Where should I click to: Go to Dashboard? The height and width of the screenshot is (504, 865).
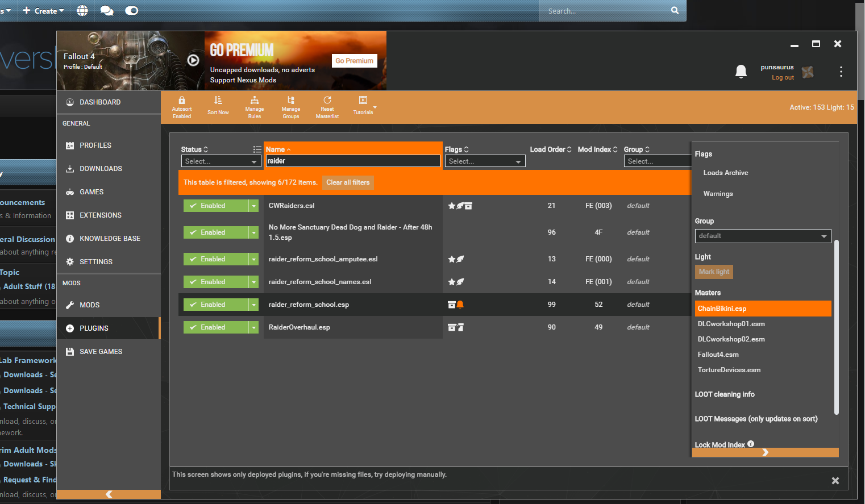coord(109,102)
